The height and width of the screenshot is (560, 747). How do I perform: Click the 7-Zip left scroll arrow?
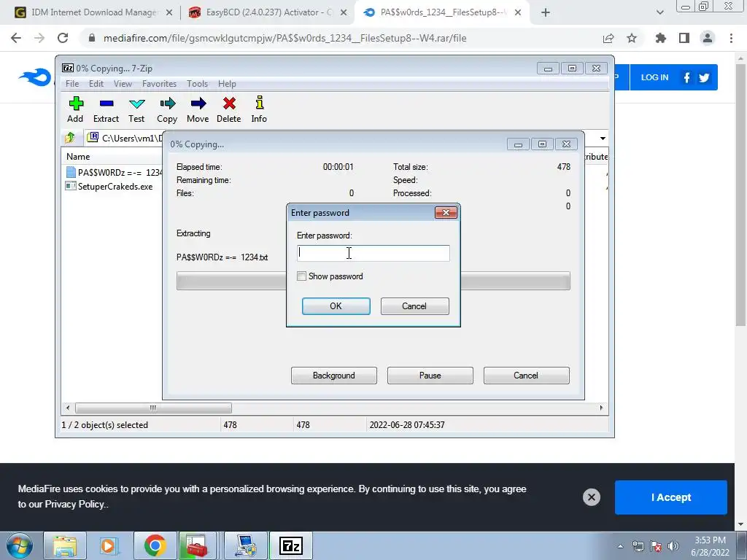tap(68, 408)
